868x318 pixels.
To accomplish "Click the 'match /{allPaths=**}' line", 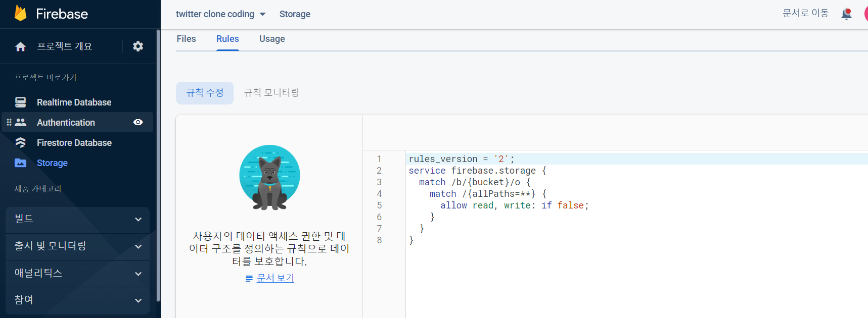I will [x=488, y=194].
